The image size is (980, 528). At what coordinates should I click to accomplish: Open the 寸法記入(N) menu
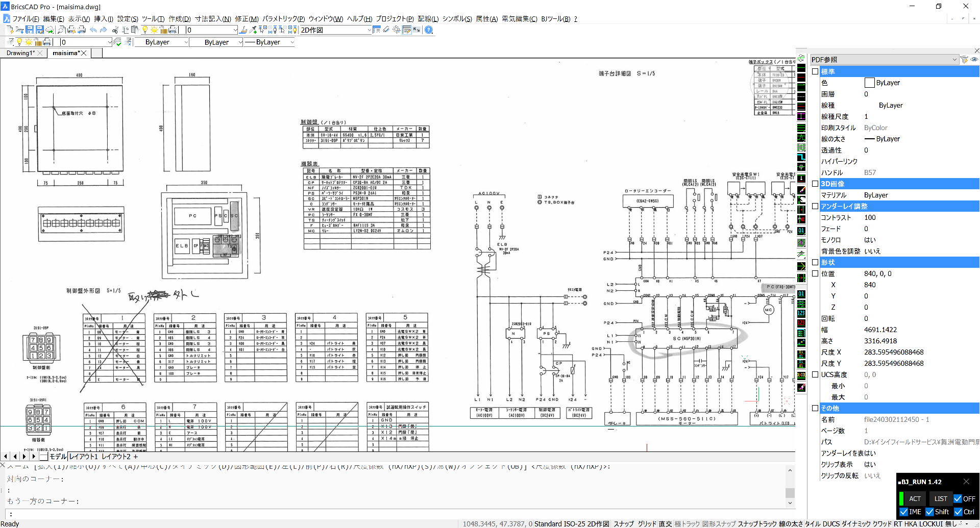point(212,19)
